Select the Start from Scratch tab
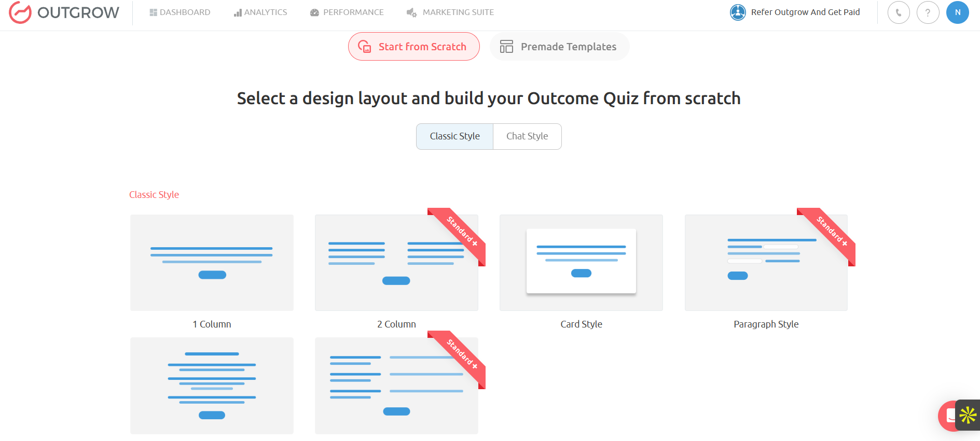Screen dimensions: 980x441 [x=414, y=47]
